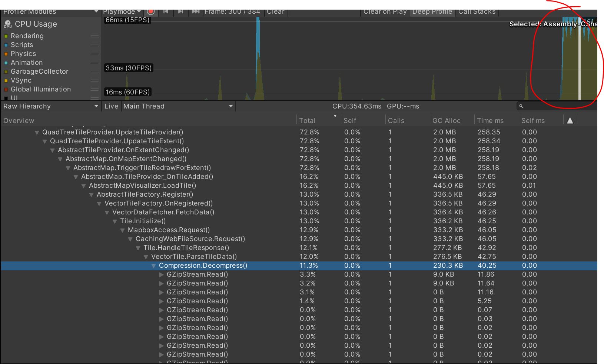This screenshot has width=604, height=364.
Task: Open the Main Thread selector dropdown
Action: click(x=178, y=106)
